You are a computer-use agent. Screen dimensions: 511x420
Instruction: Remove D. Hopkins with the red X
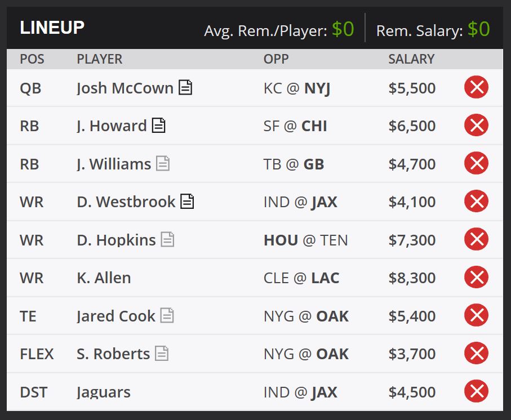[476, 239]
